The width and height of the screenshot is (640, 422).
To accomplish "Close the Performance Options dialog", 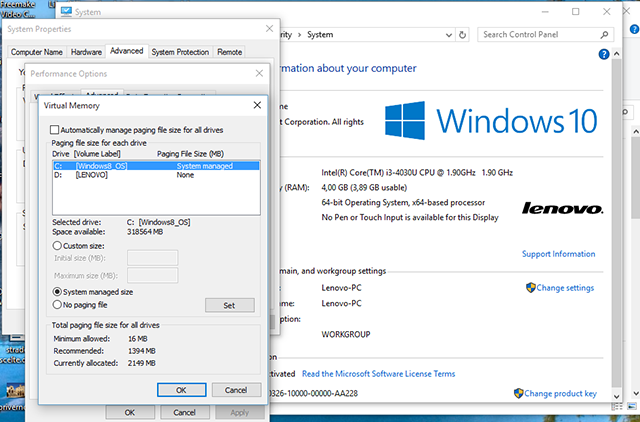I will (259, 73).
